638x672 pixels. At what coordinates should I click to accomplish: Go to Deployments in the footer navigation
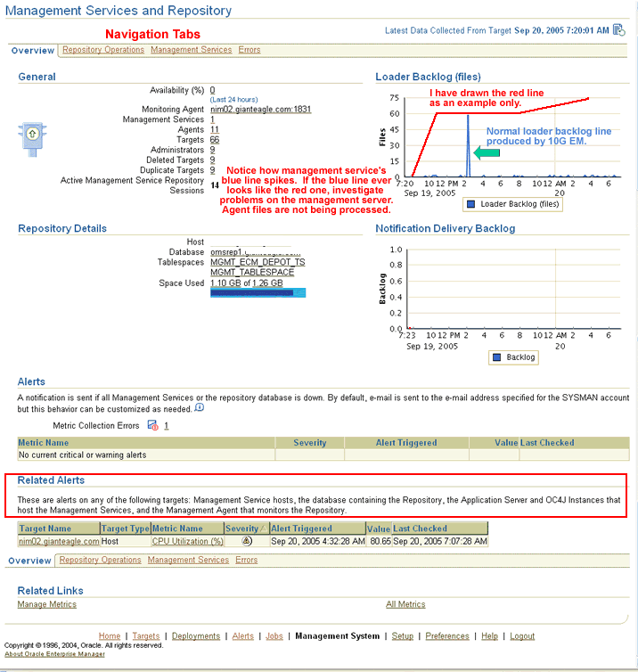tap(195, 636)
